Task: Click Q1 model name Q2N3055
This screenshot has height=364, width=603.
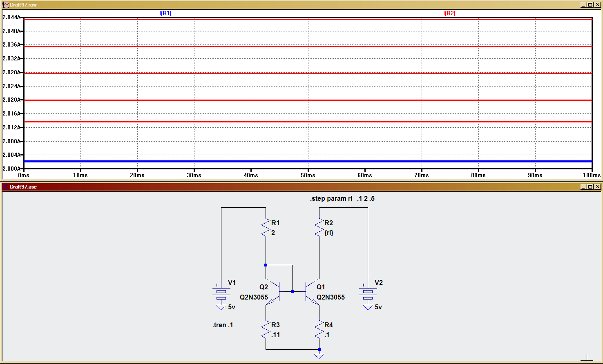Action: [331, 297]
